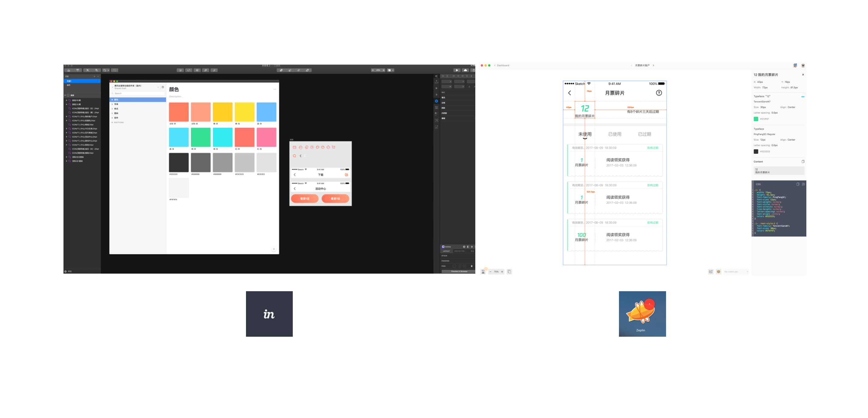Expand the 按钮/中/橙 layer group

click(x=67, y=100)
